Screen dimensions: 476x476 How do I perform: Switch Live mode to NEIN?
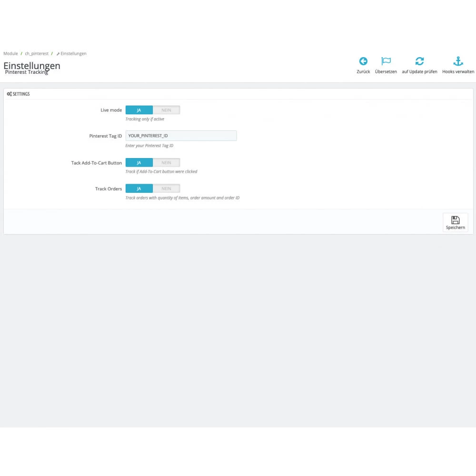coord(166,110)
